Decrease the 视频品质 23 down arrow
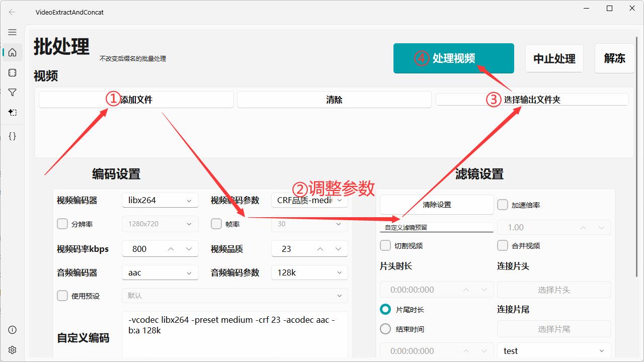The height and width of the screenshot is (362, 644). [x=338, y=249]
